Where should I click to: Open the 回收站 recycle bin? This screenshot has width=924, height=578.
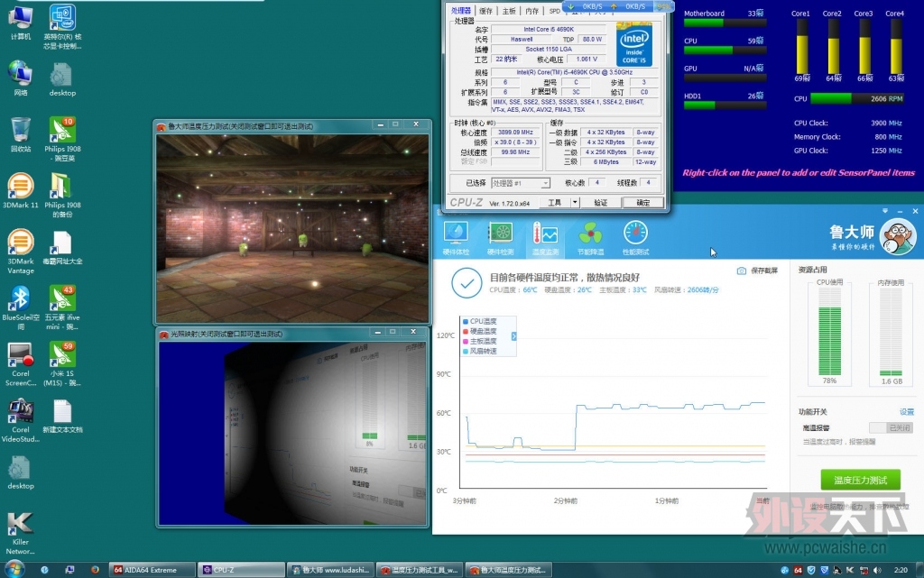[x=21, y=134]
